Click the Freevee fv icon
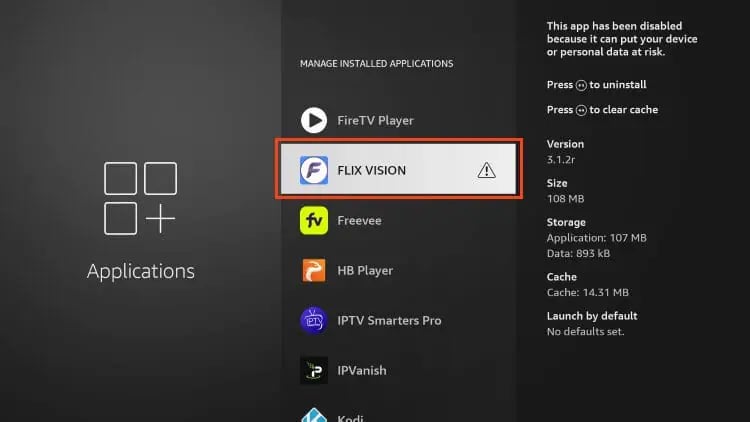The height and width of the screenshot is (422, 750). point(314,220)
